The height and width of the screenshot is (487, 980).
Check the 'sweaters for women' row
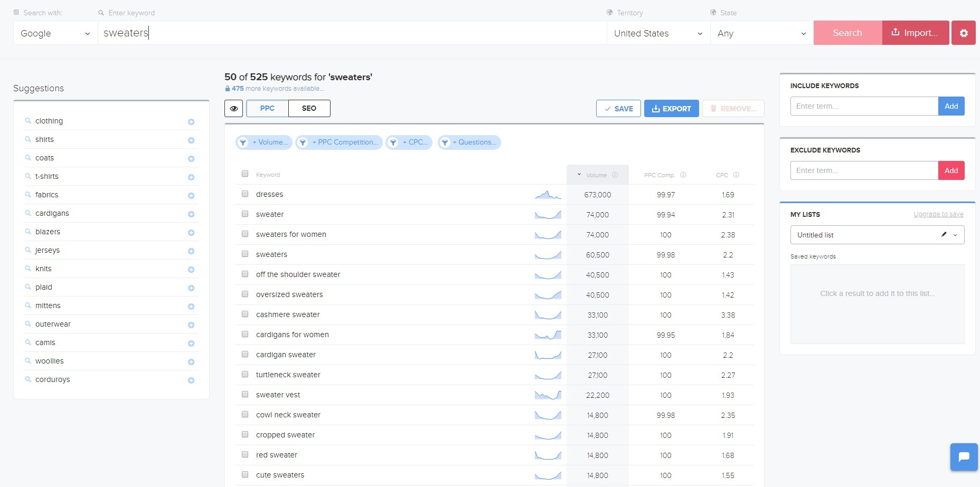click(x=245, y=234)
